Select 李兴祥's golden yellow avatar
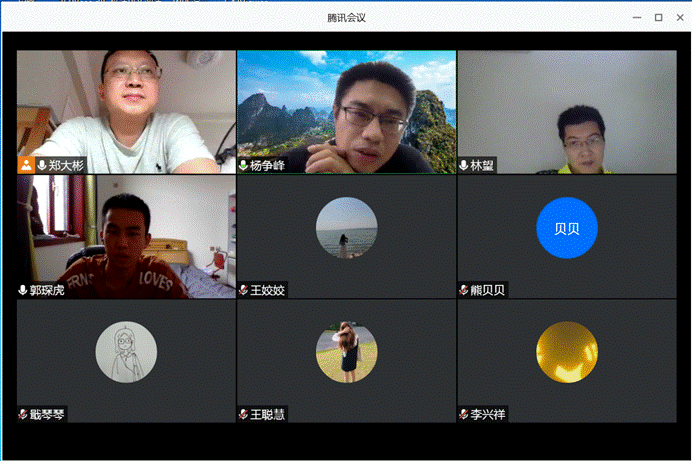This screenshot has width=692, height=461. click(x=567, y=352)
